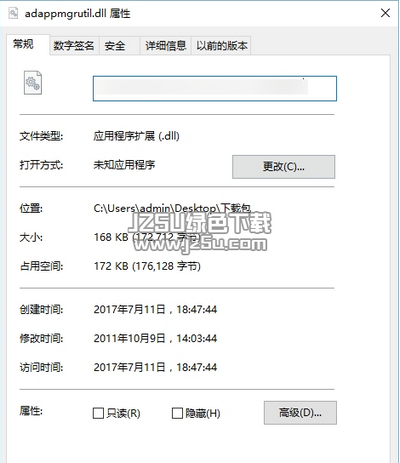Image resolution: width=400 pixels, height=463 pixels.
Task: Click the 属性 label beside the checkboxes
Action: [31, 411]
